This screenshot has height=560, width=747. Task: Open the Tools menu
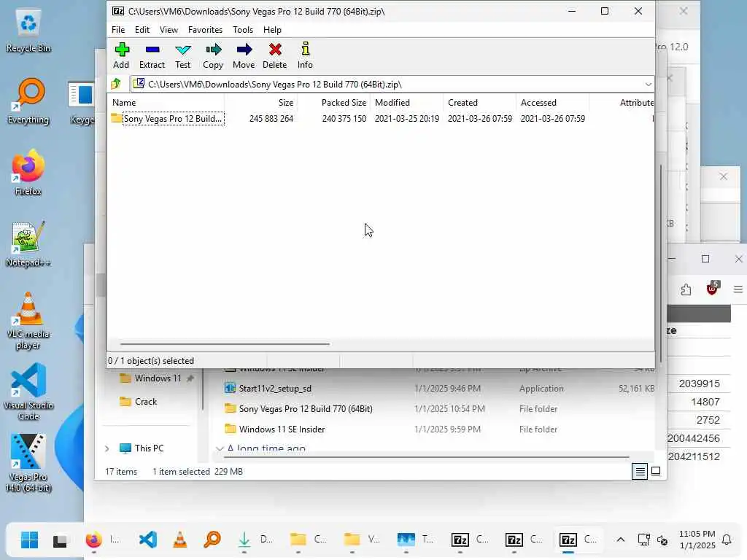click(x=243, y=29)
